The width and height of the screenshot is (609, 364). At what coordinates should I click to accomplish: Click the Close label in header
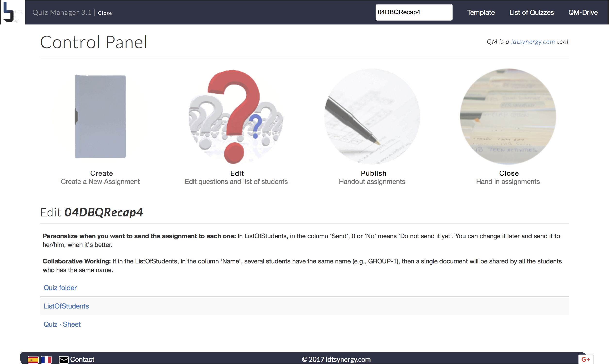105,13
